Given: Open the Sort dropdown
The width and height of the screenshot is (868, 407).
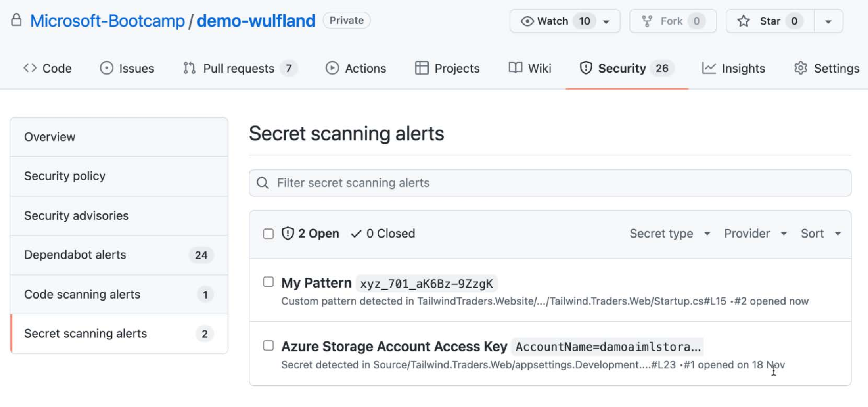Looking at the screenshot, I should [x=821, y=233].
